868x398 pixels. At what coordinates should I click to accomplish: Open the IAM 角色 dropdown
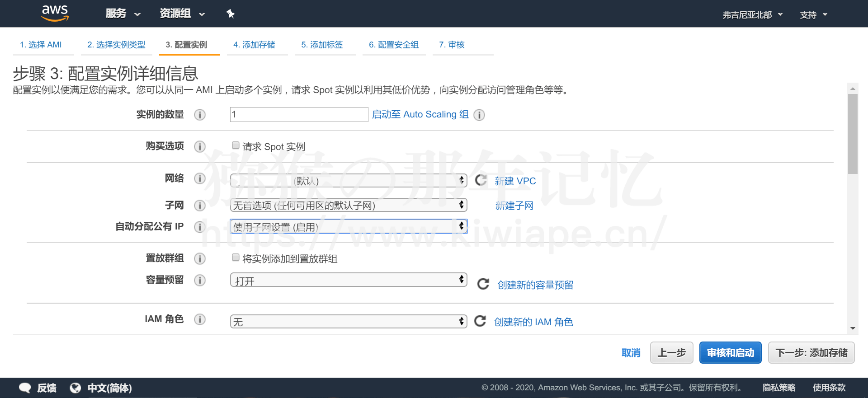349,321
